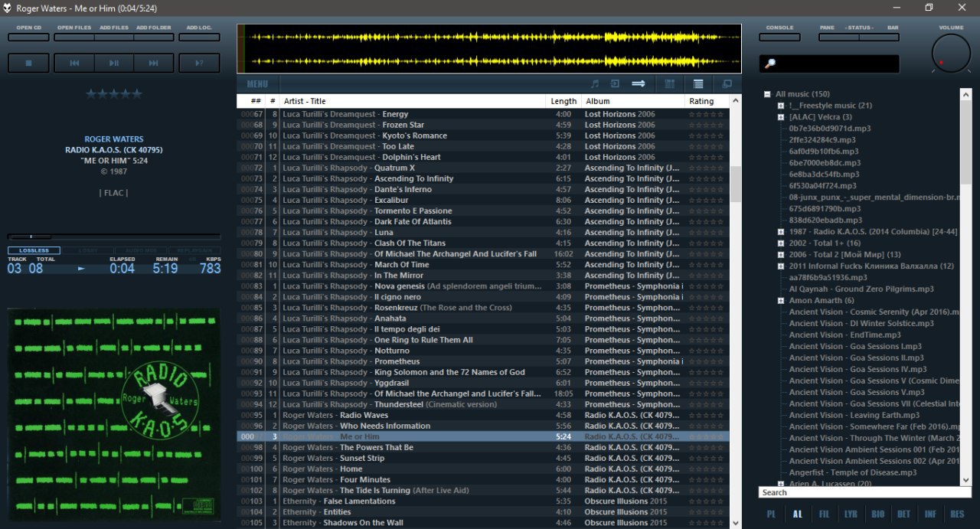Image resolution: width=980 pixels, height=529 pixels.
Task: Expand the 2006 - Total 2 node
Action: (780, 255)
